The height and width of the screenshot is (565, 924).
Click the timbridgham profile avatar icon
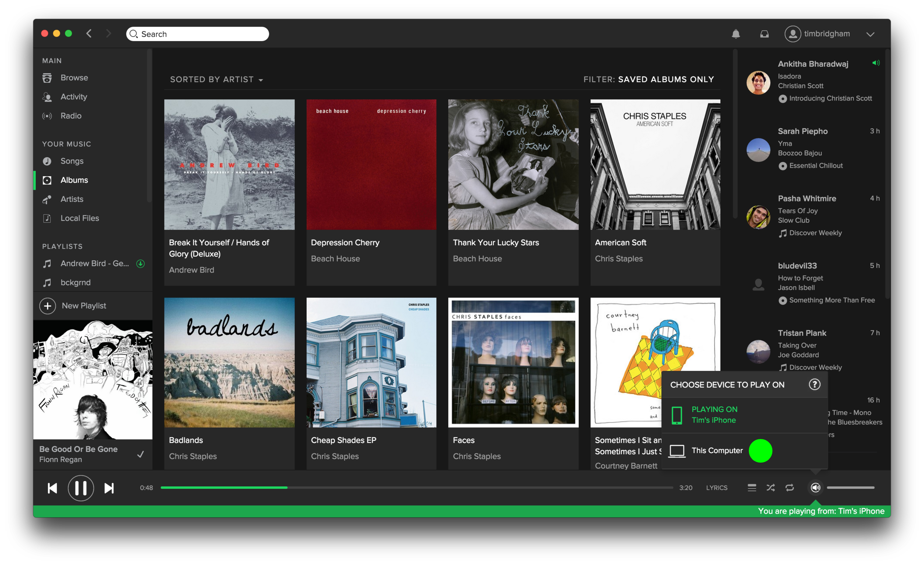(793, 34)
